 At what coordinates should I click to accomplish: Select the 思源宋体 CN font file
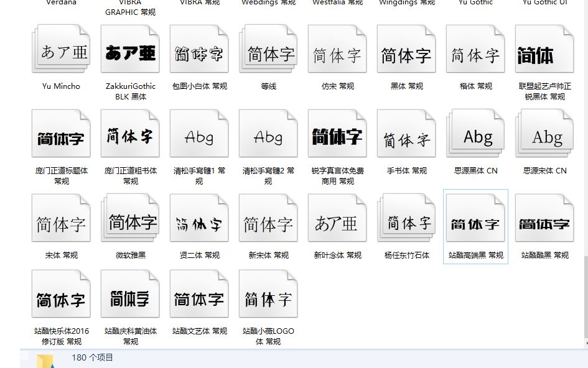544,133
